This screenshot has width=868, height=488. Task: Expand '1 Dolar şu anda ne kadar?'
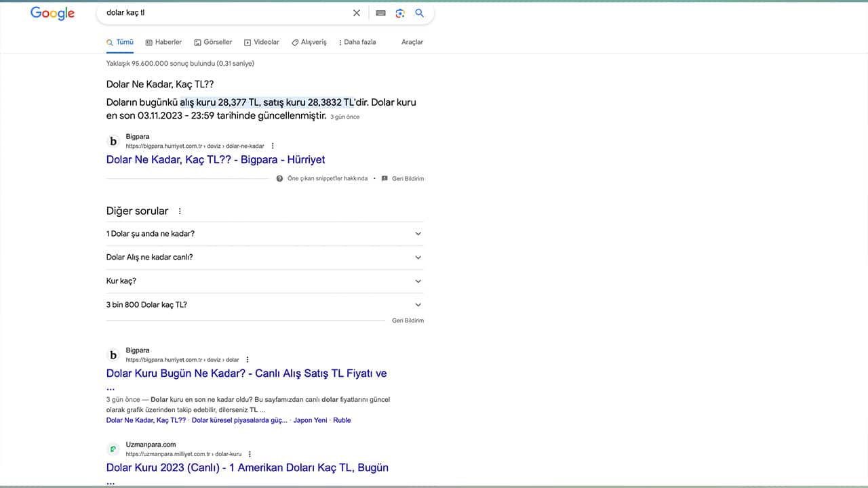point(264,233)
